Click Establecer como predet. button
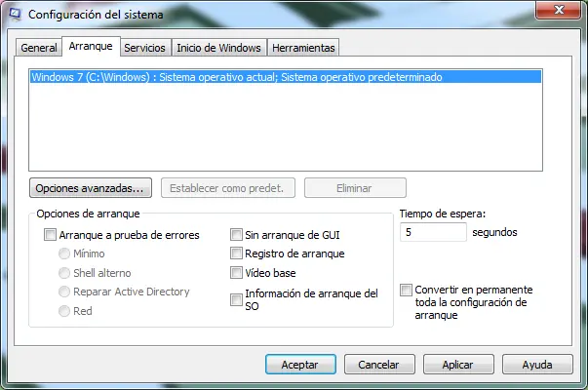Screen dimensions: 588x390 (228, 188)
